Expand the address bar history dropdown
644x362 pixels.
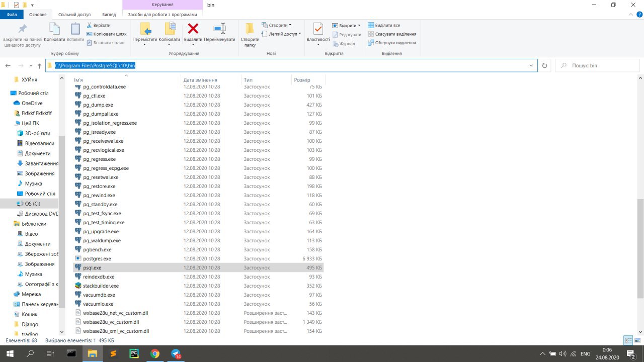(x=531, y=66)
